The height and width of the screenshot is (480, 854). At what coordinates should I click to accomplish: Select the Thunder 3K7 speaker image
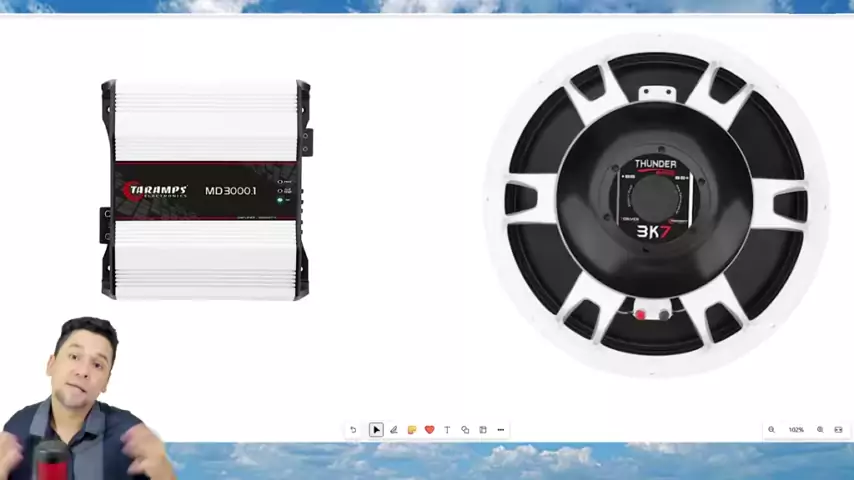coord(656,204)
